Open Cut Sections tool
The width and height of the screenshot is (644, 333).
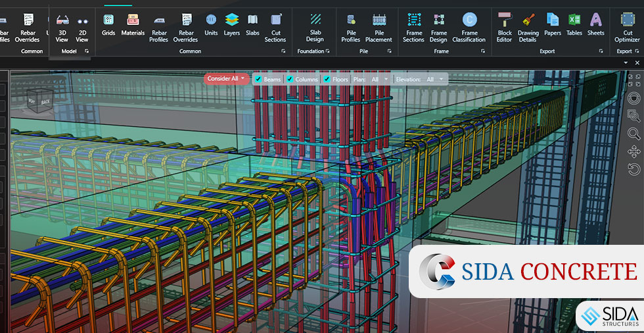275,28
